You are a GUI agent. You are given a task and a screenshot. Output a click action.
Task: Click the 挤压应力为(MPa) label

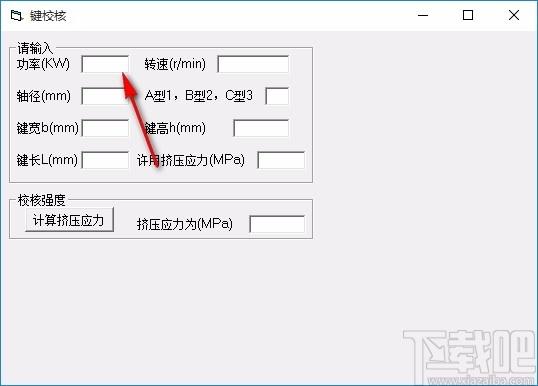(x=185, y=224)
